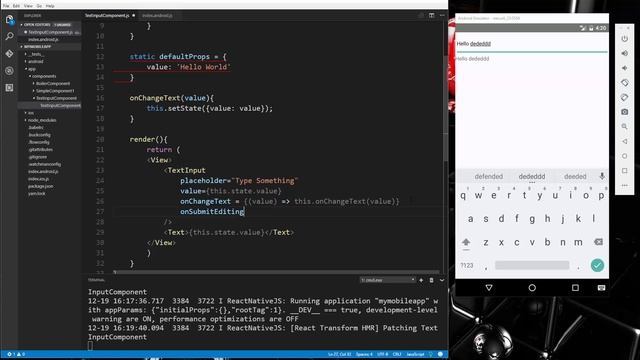This screenshot has height=360, width=640.
Task: Click the emulator zoom magnifier icon
Action: pyautogui.click(x=624, y=127)
